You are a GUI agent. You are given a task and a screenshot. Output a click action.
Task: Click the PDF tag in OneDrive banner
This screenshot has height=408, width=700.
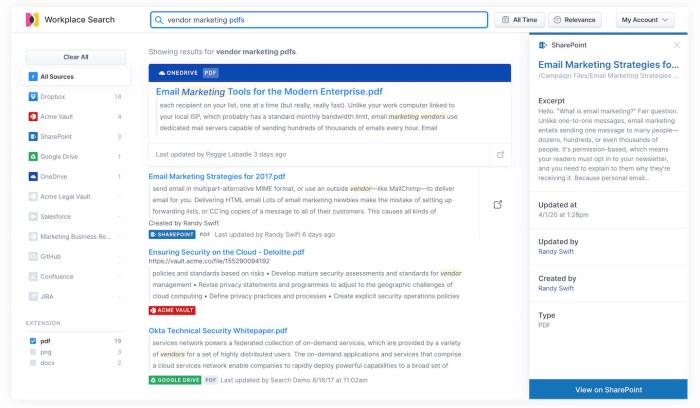click(210, 73)
